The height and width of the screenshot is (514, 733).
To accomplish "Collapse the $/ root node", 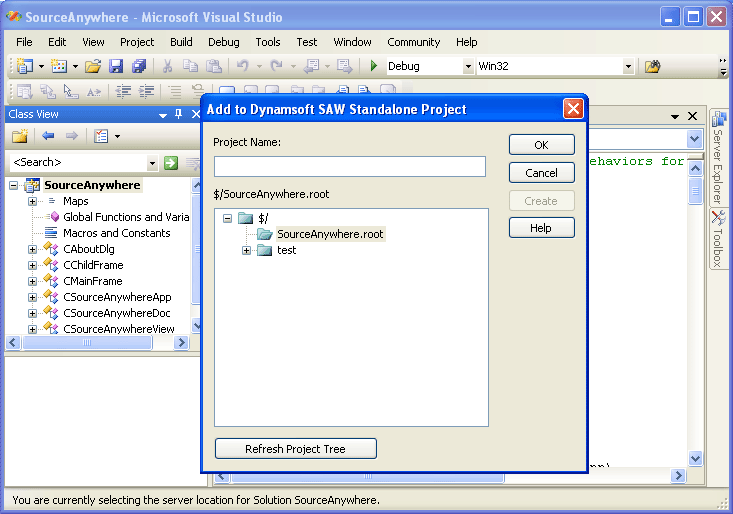I will click(227, 218).
